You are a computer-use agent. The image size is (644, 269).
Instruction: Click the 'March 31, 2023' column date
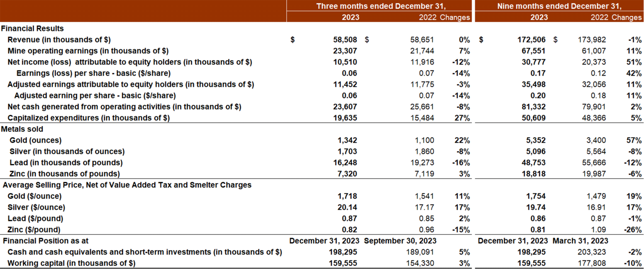click(580, 241)
